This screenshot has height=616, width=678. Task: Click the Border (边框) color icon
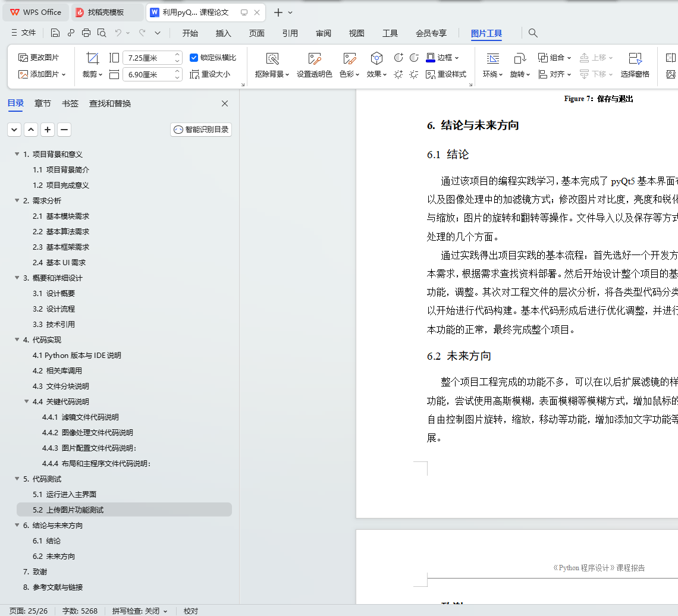[x=431, y=58]
